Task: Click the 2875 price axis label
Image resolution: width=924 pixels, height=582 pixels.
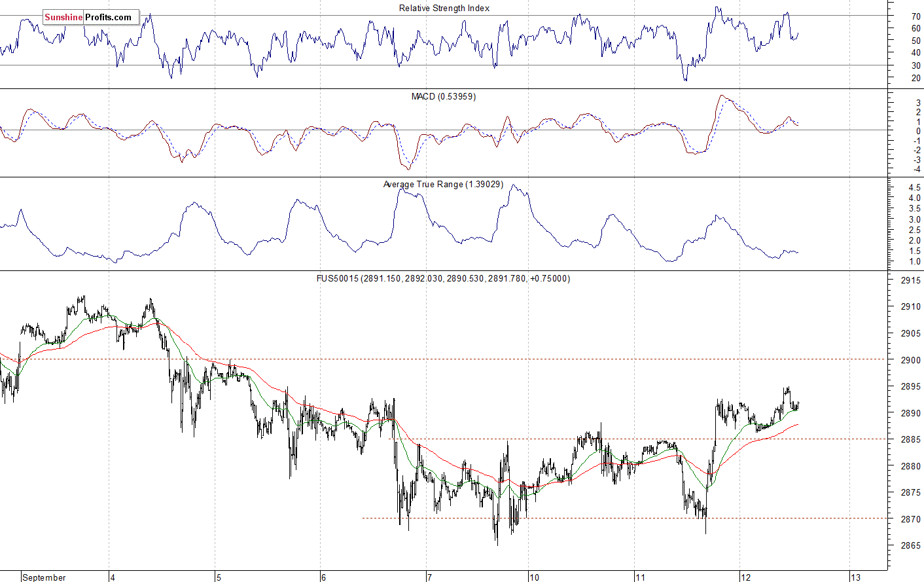Action: (911, 492)
